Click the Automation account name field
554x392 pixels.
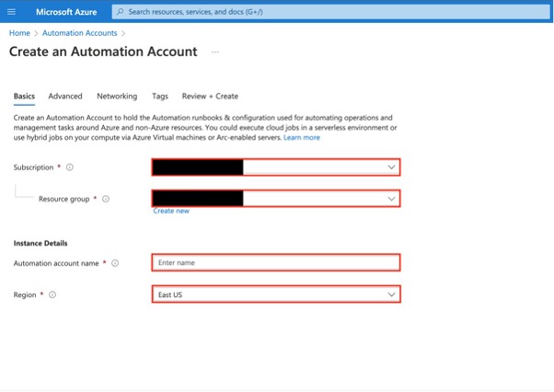click(x=276, y=263)
